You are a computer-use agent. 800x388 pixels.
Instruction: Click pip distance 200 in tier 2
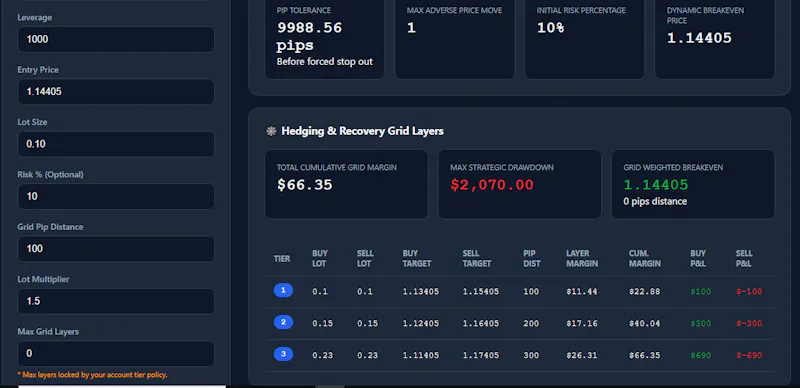pyautogui.click(x=531, y=323)
